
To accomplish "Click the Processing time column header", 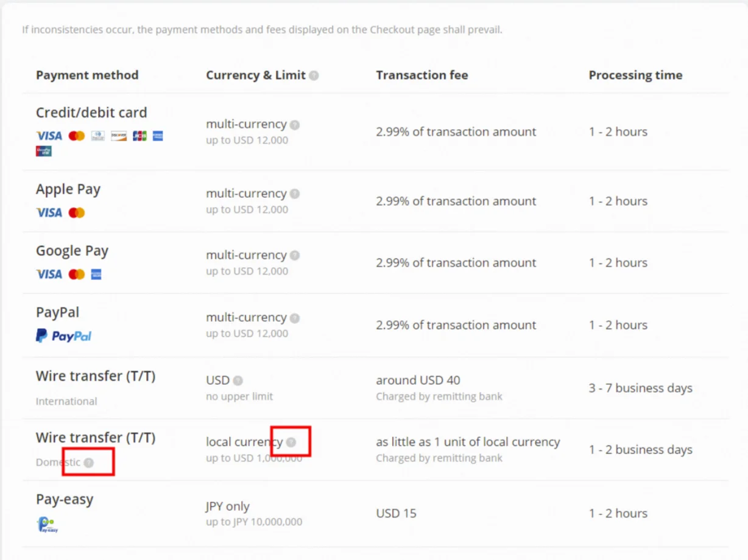I will [635, 75].
